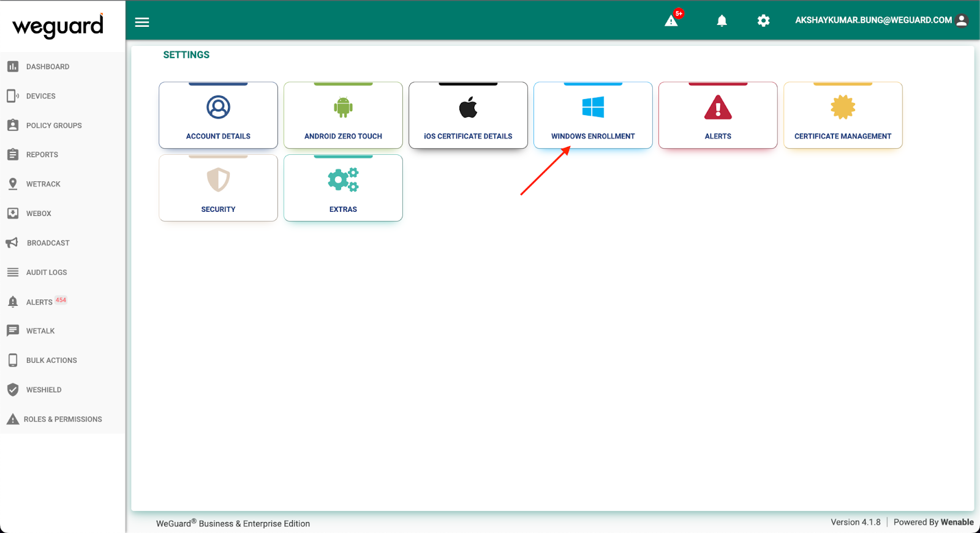Open the bell notifications icon
Viewport: 980px width, 533px height.
722,21
